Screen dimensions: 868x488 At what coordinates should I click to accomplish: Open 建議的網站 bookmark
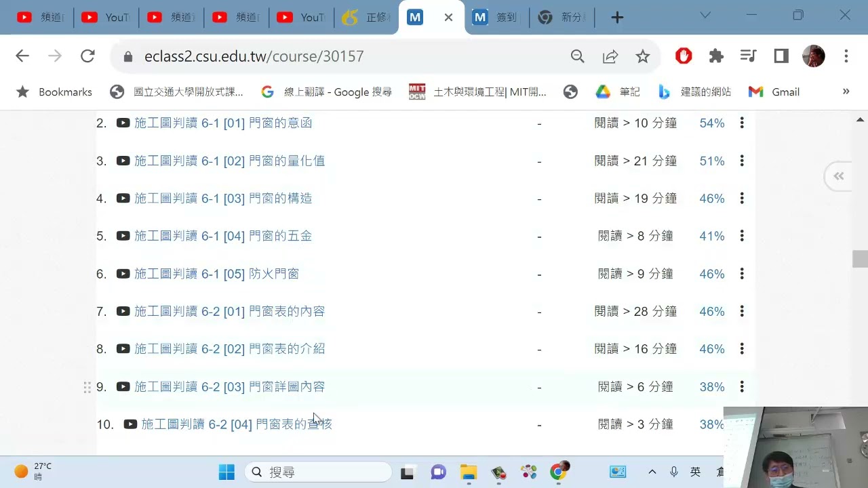click(694, 91)
